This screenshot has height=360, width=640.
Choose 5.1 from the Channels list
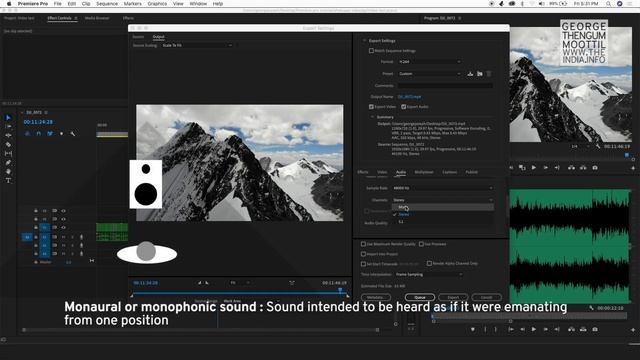point(443,222)
